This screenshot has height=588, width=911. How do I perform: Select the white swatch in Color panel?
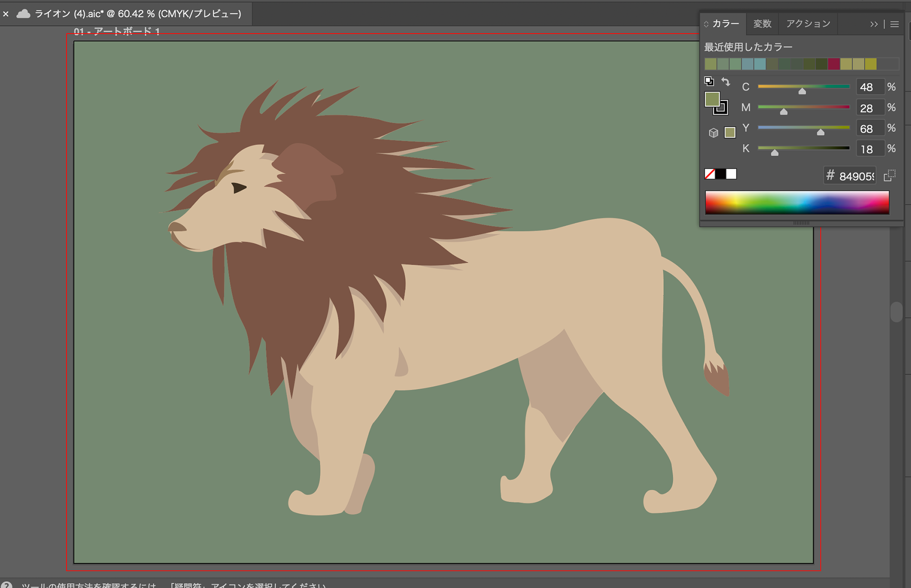[731, 174]
